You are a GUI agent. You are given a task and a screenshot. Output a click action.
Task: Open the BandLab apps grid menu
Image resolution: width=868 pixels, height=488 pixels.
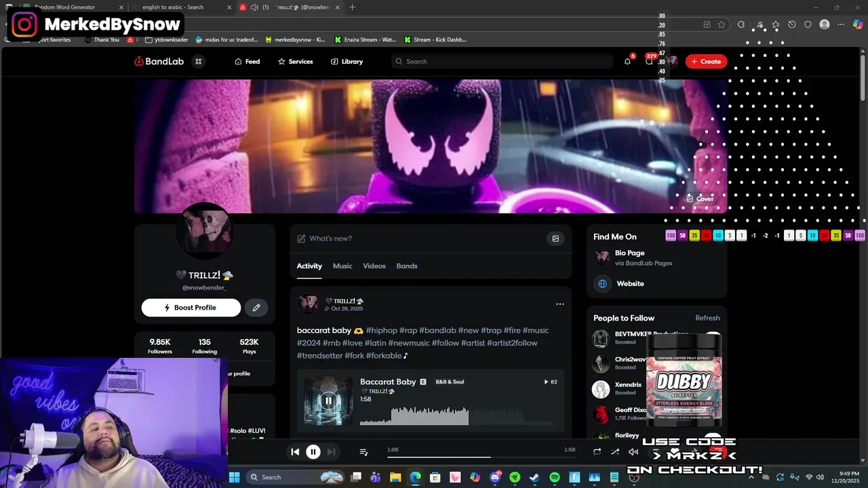[199, 62]
